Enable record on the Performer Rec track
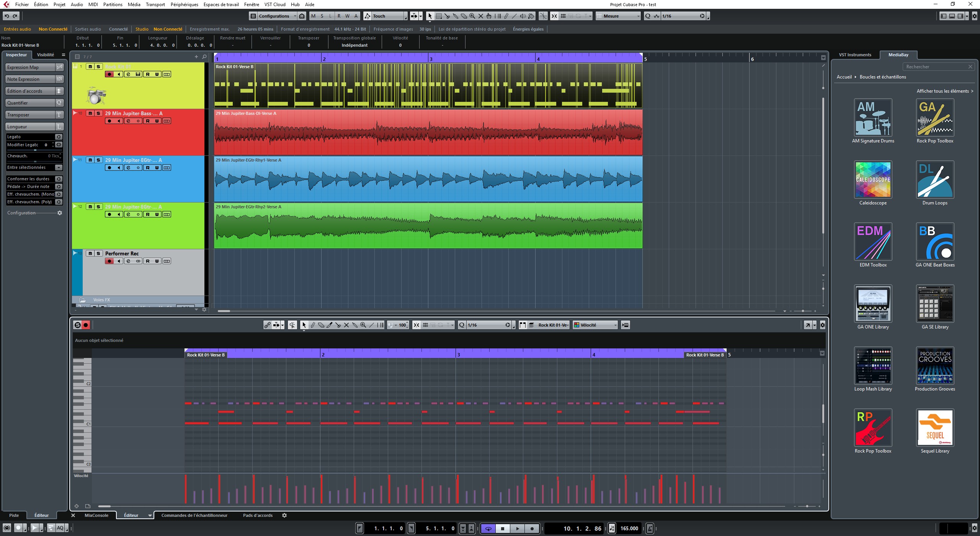The width and height of the screenshot is (980, 536). pyautogui.click(x=109, y=261)
